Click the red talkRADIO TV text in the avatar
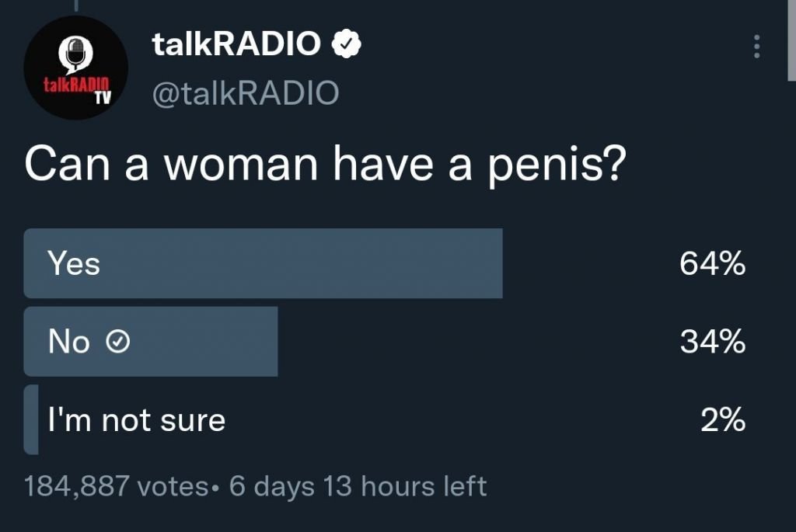The image size is (796, 532). click(77, 90)
